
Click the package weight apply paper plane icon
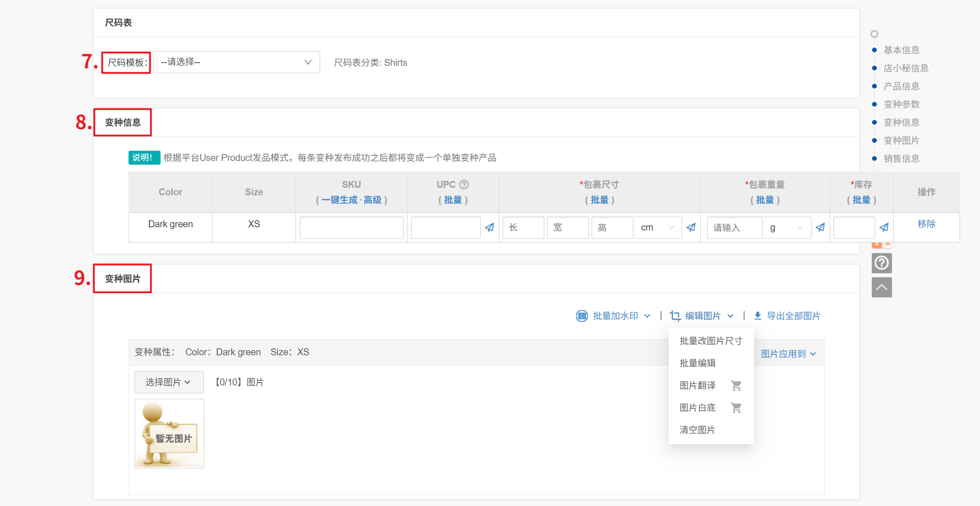coord(820,227)
